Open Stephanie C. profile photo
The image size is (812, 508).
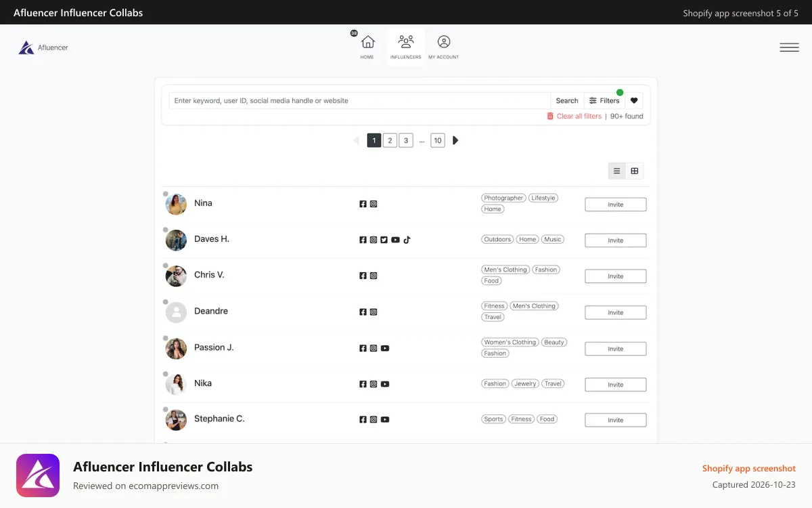176,419
